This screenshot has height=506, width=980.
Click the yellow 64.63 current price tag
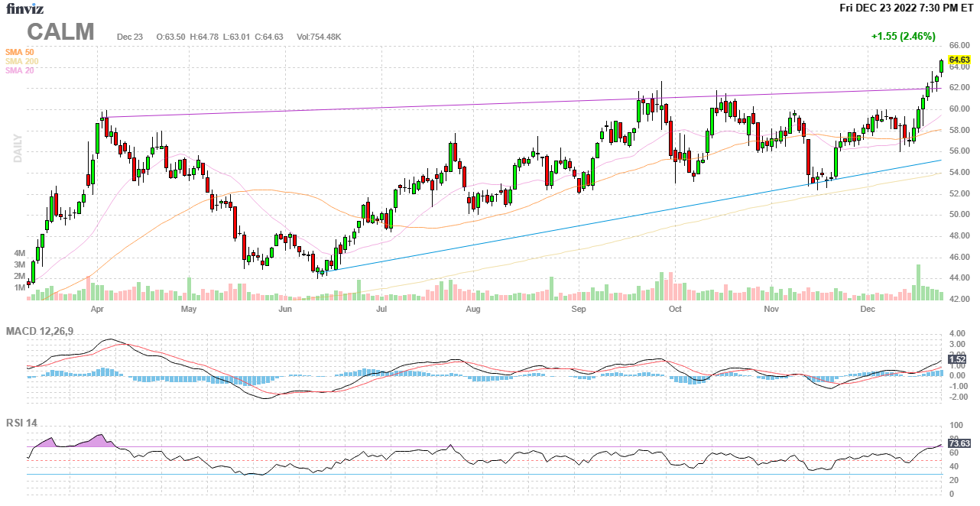[959, 60]
